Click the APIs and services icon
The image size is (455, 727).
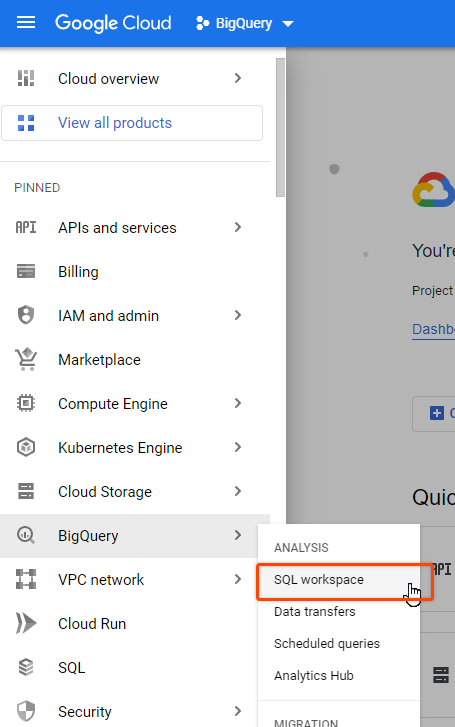pos(26,227)
